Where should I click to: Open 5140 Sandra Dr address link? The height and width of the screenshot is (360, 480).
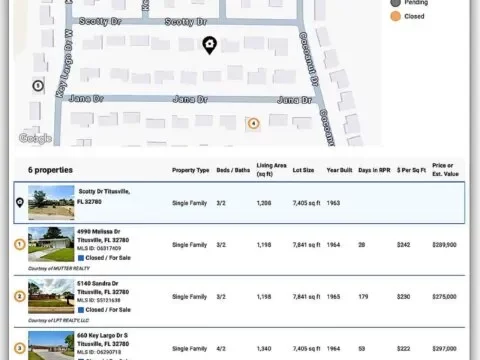click(103, 288)
